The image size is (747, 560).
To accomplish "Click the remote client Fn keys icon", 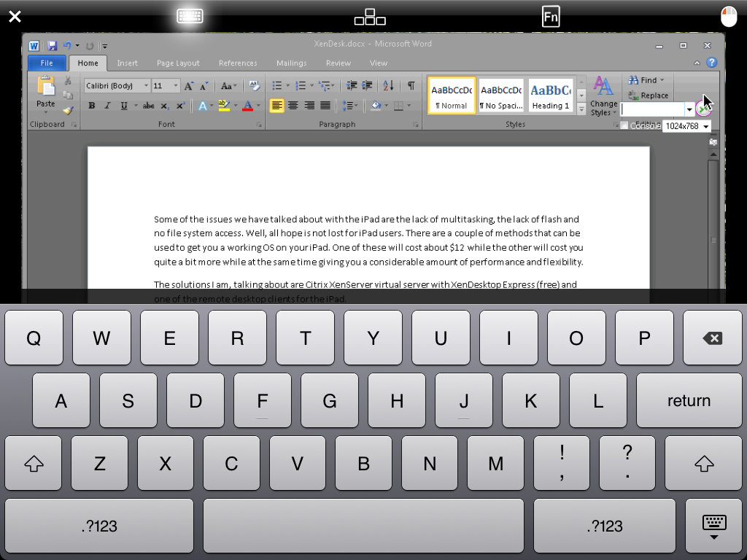I will 551,17.
